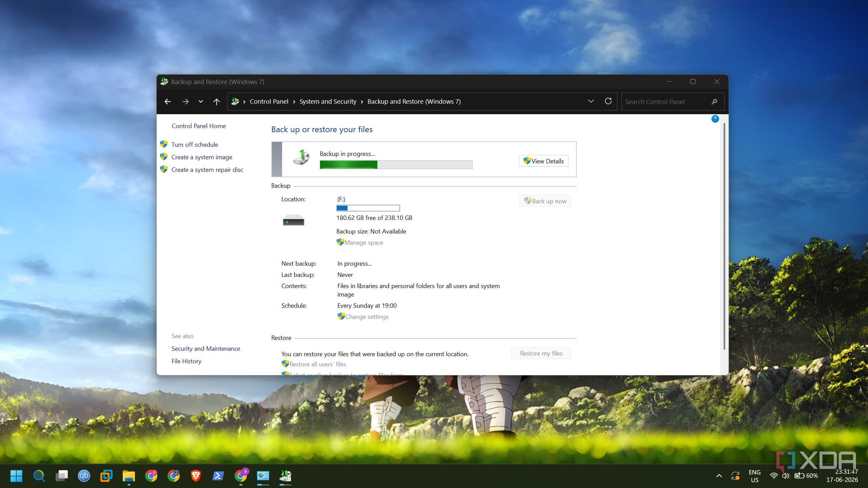
Task: Click the window vertical scrollbar
Action: [x=724, y=236]
